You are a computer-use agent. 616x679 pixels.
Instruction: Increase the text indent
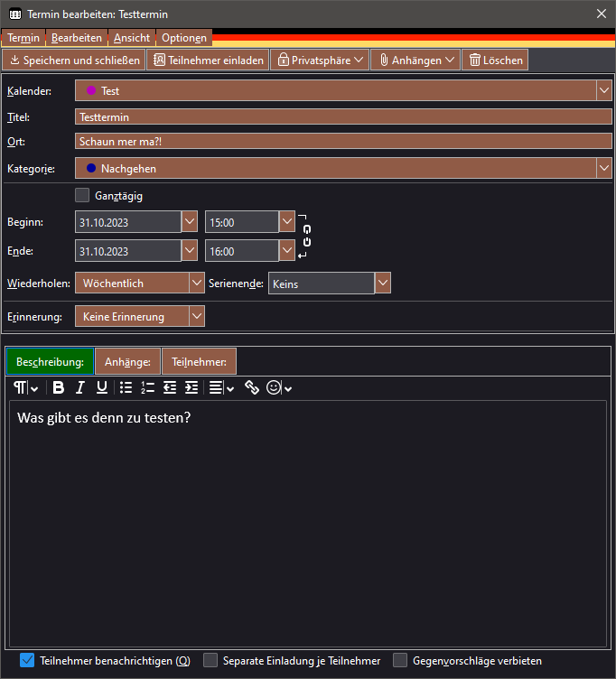click(191, 387)
